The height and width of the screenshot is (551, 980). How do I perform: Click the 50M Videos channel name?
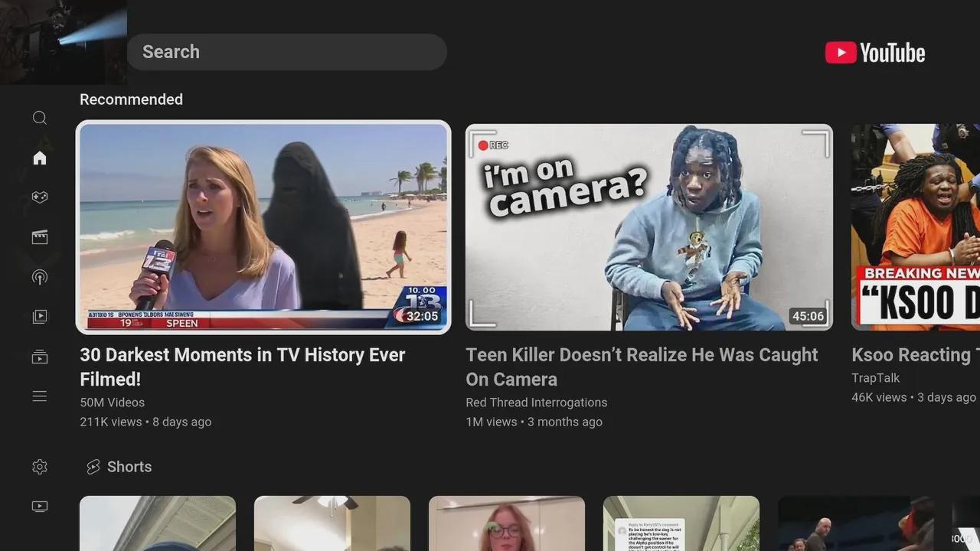(x=113, y=403)
